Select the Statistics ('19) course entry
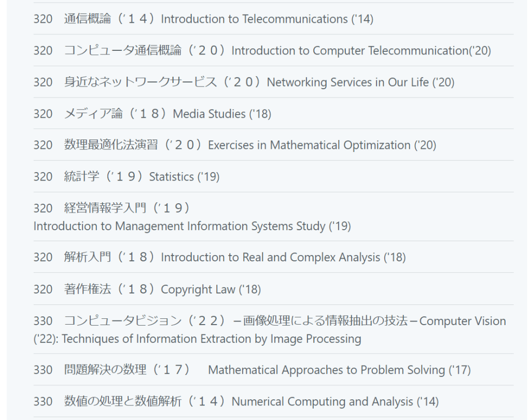The image size is (531, 420). point(184,177)
